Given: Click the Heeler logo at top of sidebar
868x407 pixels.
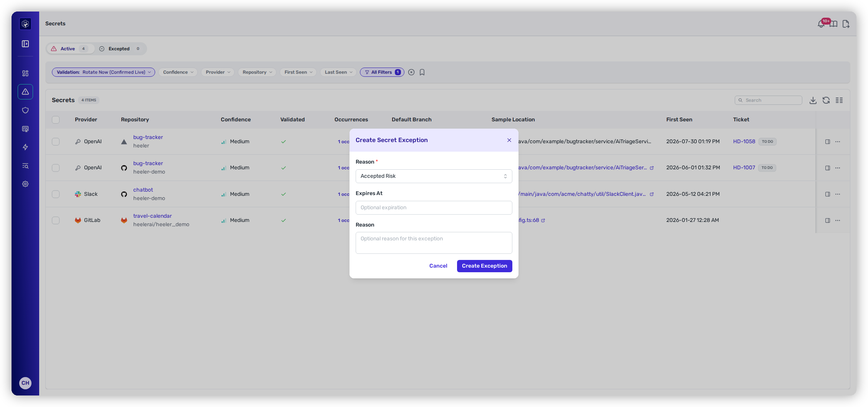Looking at the screenshot, I should 25,24.
